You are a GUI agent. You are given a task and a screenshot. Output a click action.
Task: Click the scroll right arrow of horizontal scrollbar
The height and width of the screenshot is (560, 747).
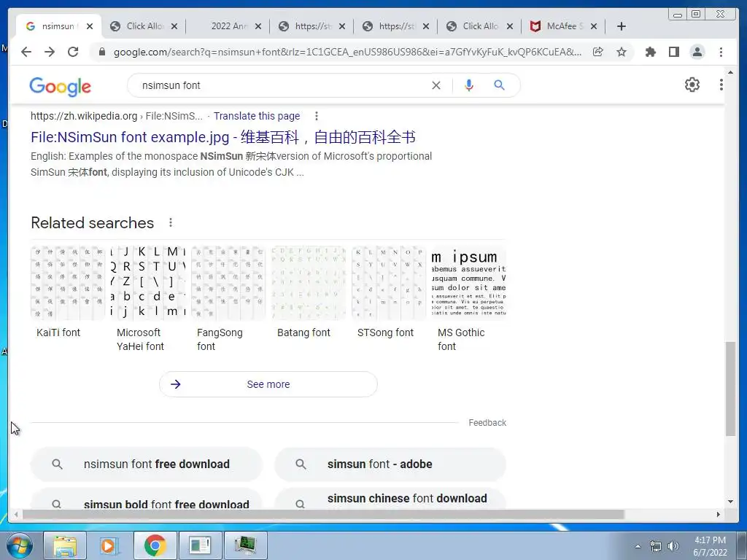tap(719, 514)
